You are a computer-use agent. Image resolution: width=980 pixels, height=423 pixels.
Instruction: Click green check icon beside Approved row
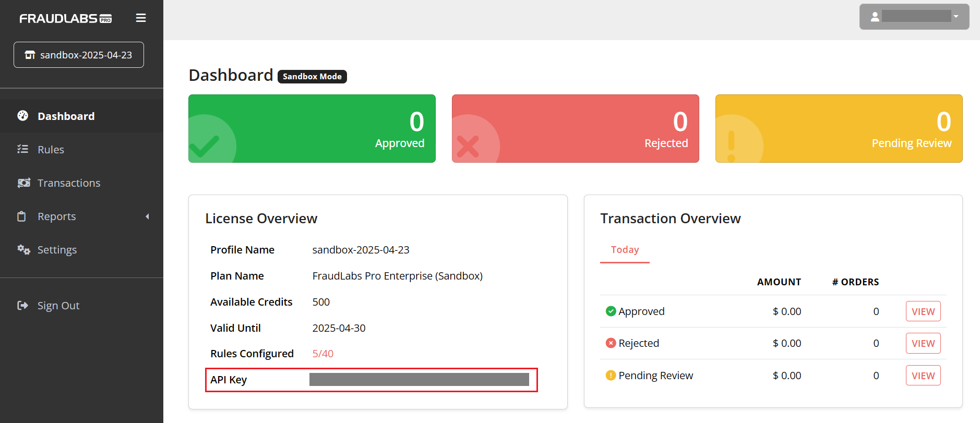pyautogui.click(x=611, y=311)
